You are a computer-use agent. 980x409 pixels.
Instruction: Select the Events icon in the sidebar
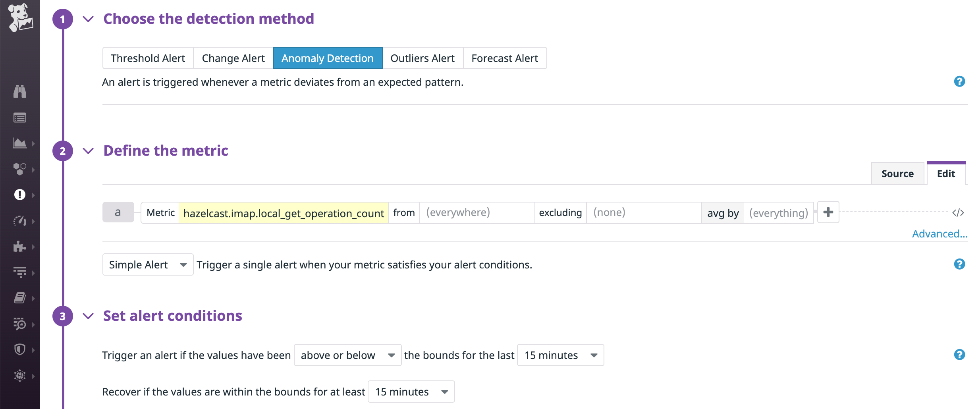[20, 118]
